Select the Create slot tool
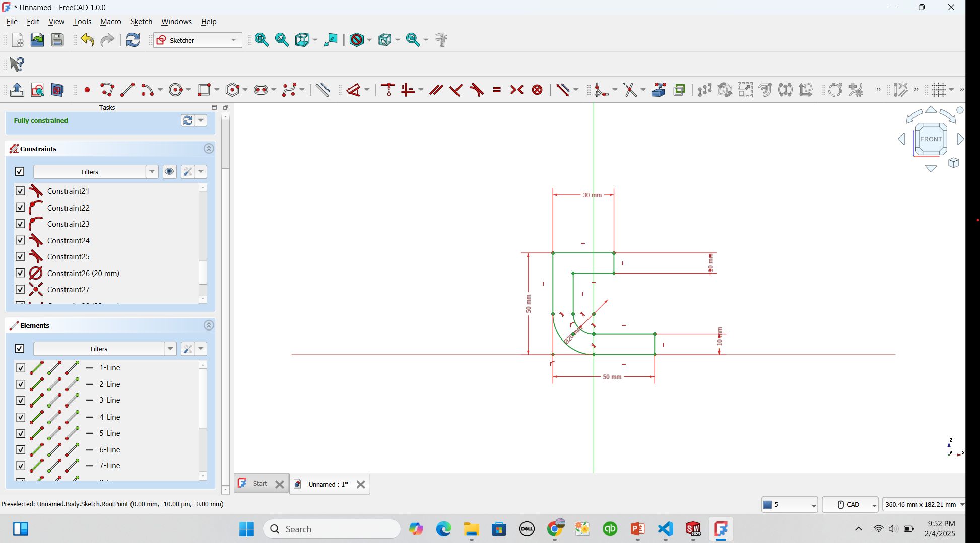This screenshot has width=980, height=543. tap(261, 90)
